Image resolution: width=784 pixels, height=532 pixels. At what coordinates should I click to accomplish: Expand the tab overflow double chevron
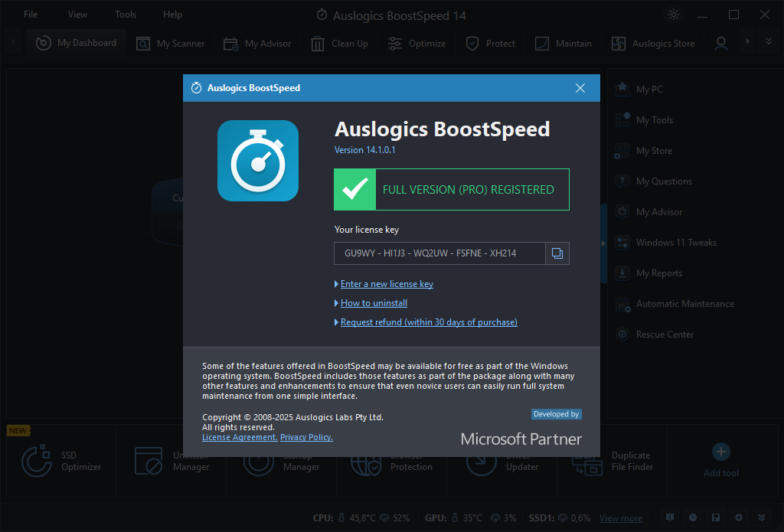coord(769,41)
